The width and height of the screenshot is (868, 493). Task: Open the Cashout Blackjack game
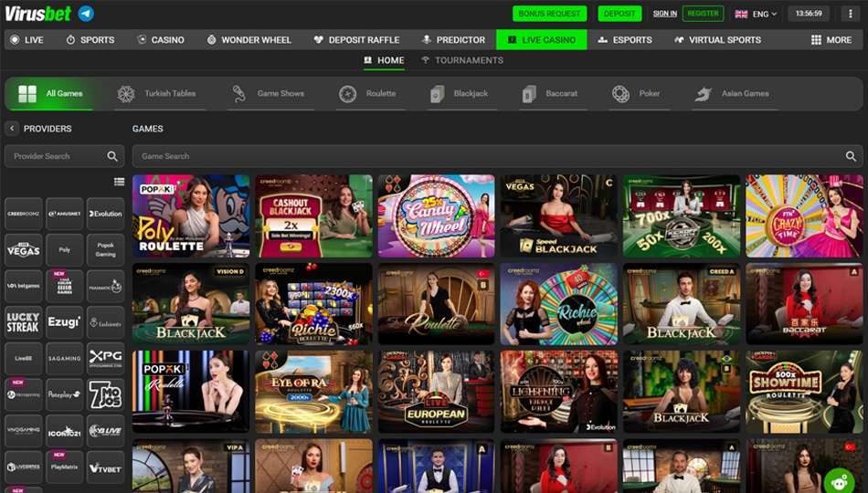pyautogui.click(x=314, y=216)
